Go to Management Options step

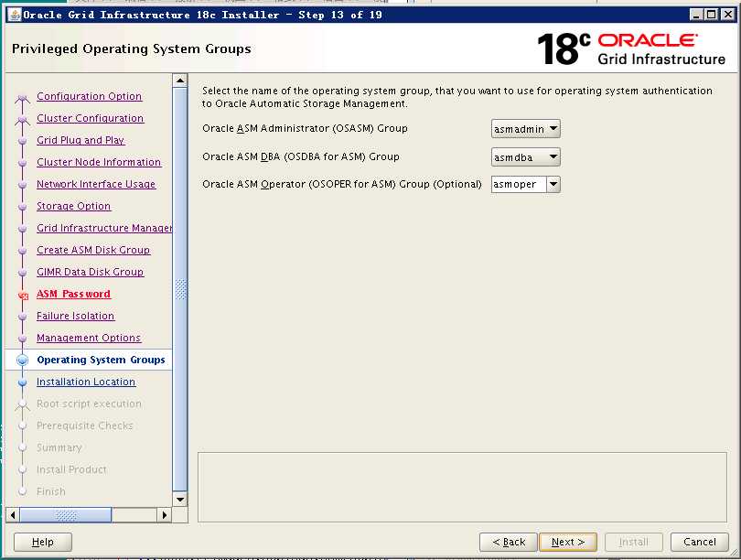[89, 338]
